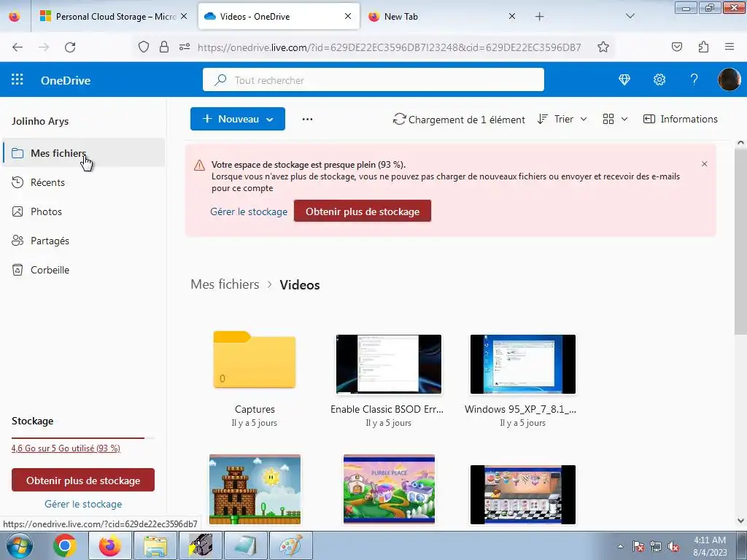Open the Microsoft app launcher grid

click(x=18, y=79)
